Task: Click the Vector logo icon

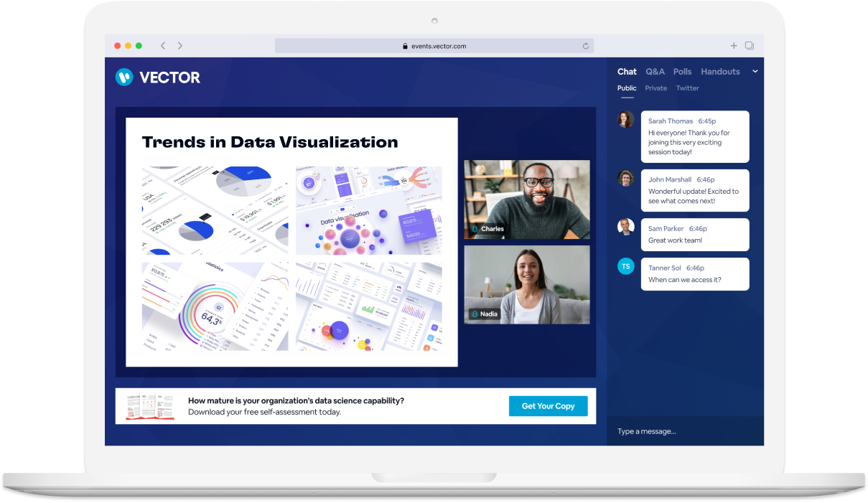Action: tap(123, 77)
